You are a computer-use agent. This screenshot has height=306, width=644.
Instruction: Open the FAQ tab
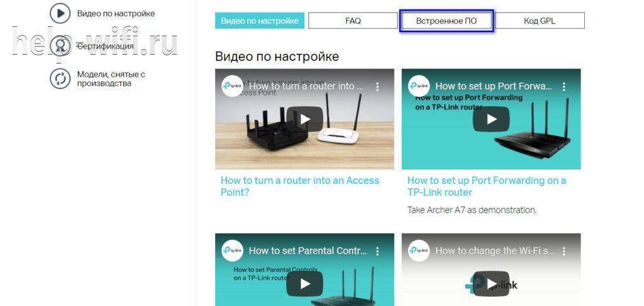click(353, 21)
